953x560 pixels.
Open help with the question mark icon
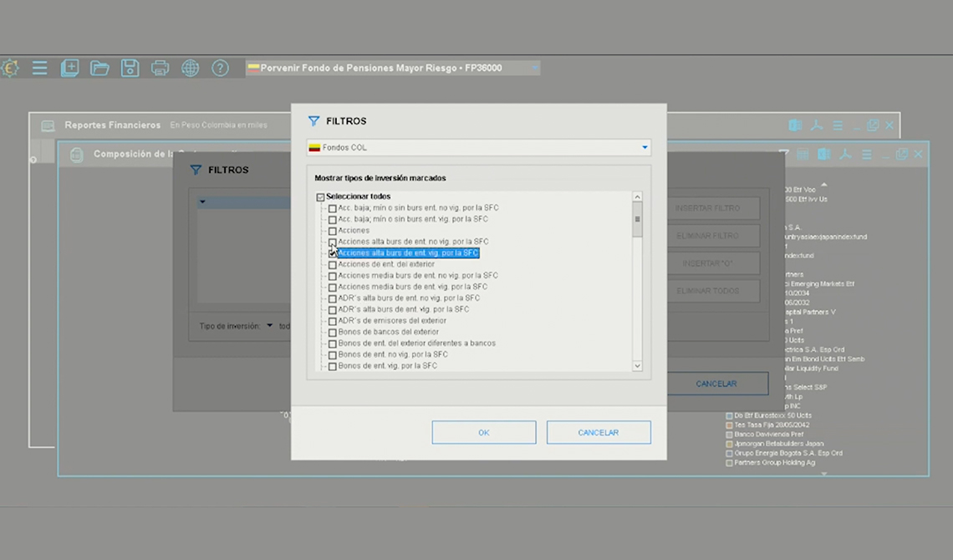(x=220, y=68)
